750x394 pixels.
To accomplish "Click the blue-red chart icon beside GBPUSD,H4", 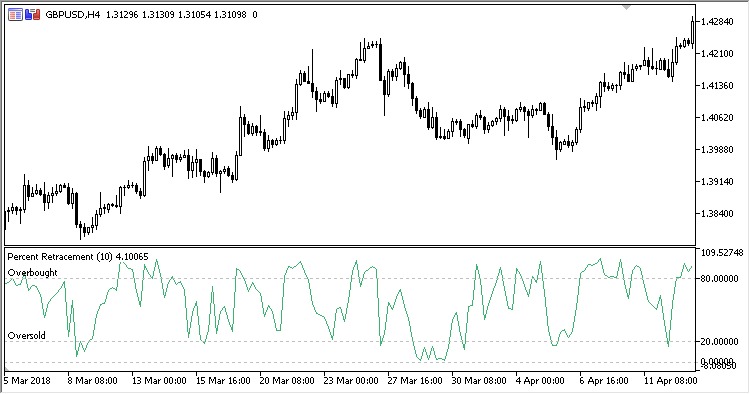I will pyautogui.click(x=33, y=15).
